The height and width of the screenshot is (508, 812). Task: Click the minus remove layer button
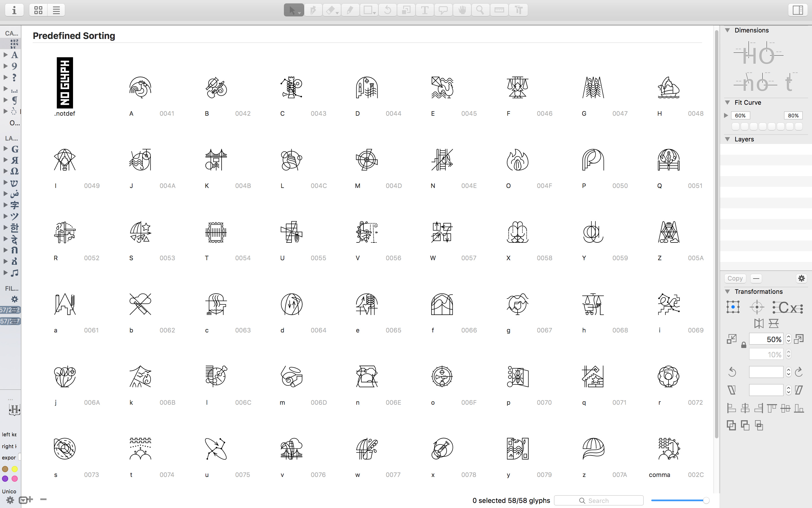coord(756,279)
